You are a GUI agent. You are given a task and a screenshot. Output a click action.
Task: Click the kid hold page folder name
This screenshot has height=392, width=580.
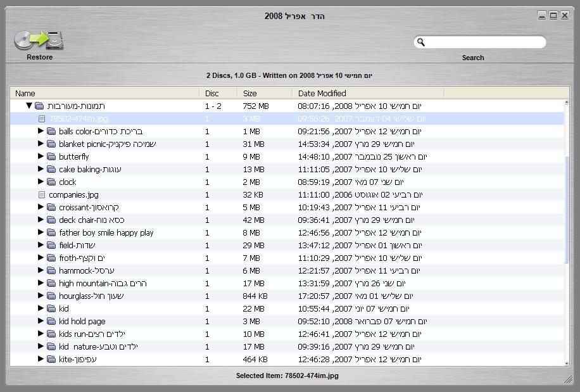pos(82,321)
